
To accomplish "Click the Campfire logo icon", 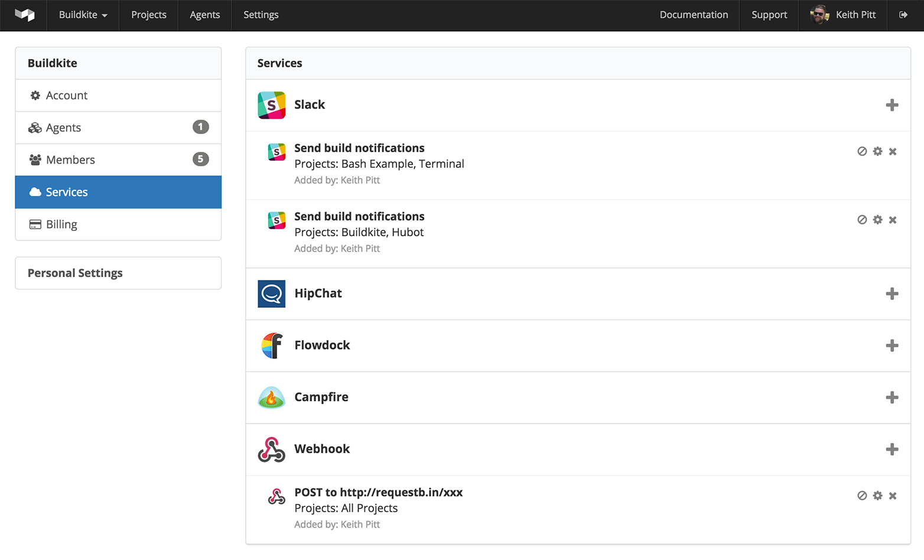I will (271, 398).
